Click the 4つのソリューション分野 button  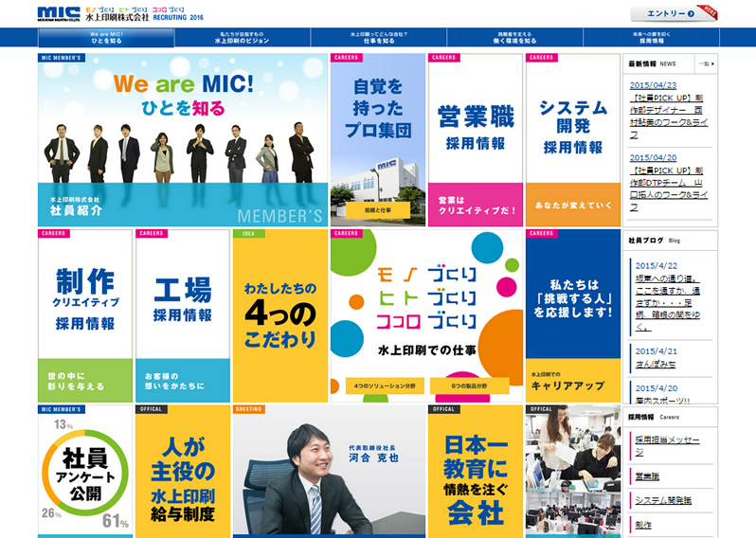tap(385, 386)
